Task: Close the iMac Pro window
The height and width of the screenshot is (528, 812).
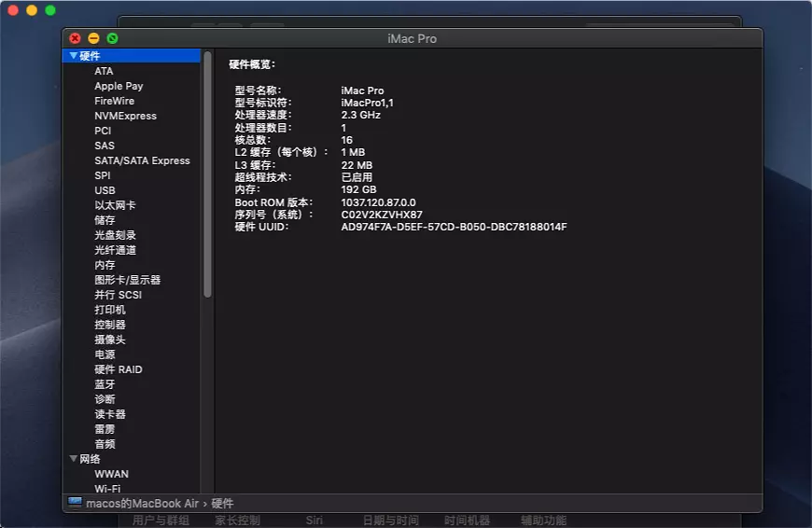Action: tap(75, 38)
